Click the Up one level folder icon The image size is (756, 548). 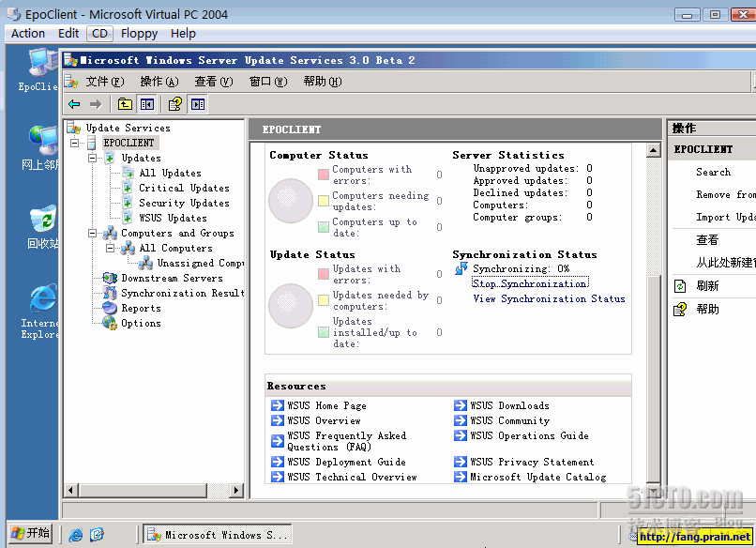[125, 104]
